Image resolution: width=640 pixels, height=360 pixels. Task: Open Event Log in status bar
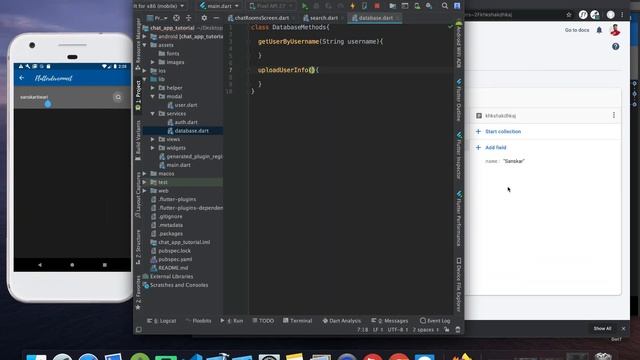pos(435,321)
